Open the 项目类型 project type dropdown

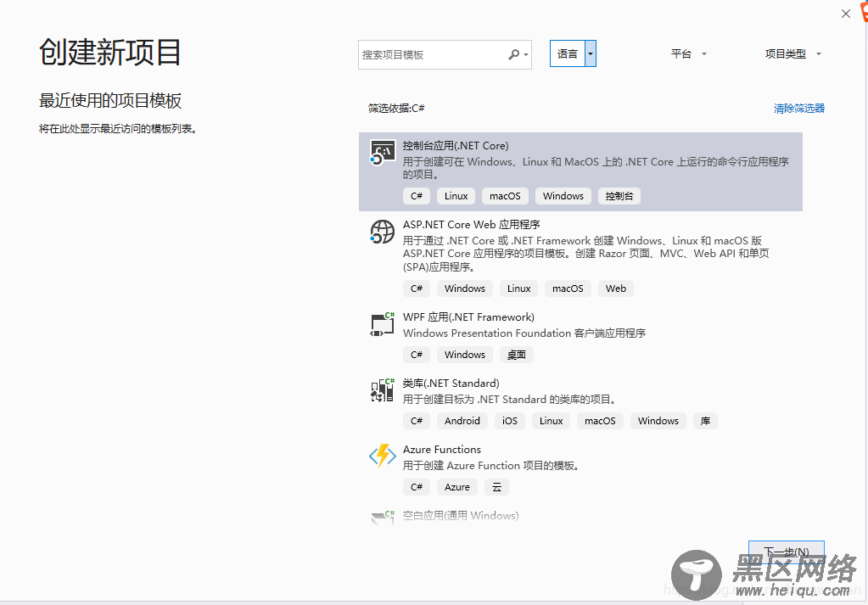pyautogui.click(x=792, y=53)
